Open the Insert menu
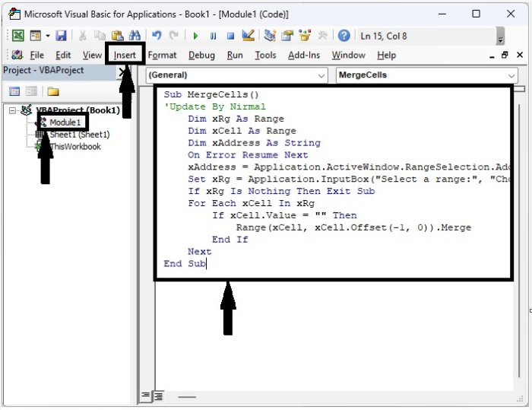Image resolution: width=532 pixels, height=410 pixels. pyautogui.click(x=125, y=55)
